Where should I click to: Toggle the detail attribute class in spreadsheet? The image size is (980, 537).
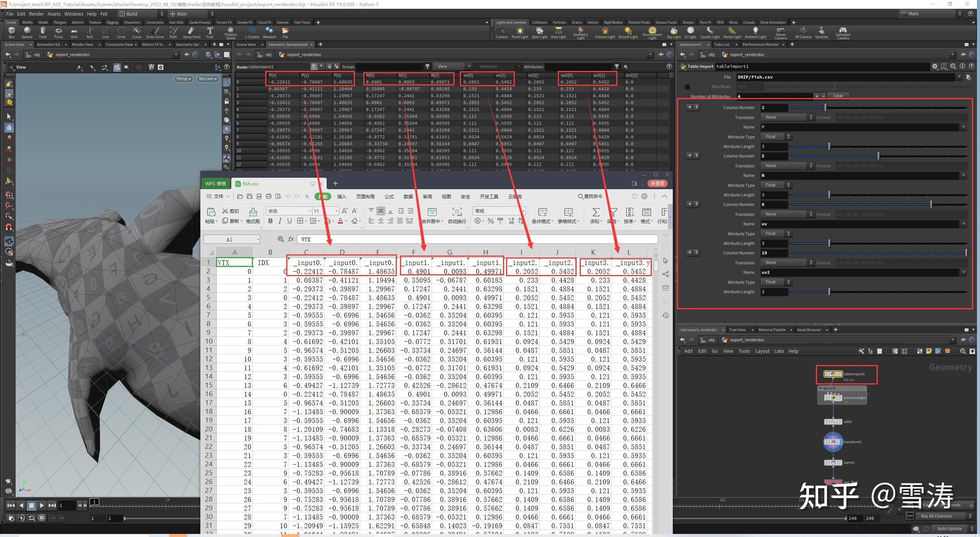pos(337,66)
